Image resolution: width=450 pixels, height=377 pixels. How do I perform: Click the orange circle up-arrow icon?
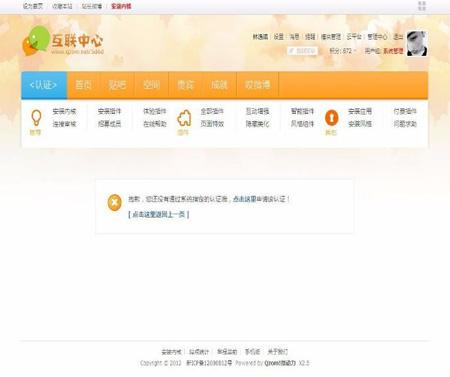331,118
